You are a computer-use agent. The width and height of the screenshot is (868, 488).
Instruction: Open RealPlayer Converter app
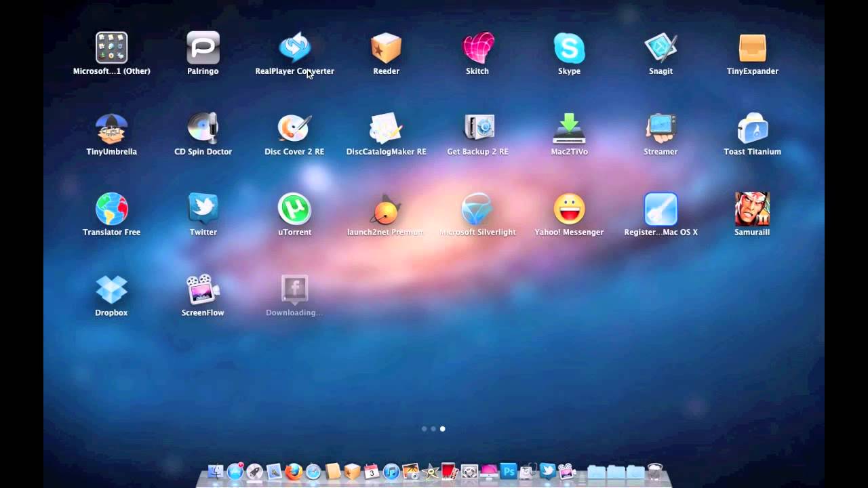(x=294, y=48)
